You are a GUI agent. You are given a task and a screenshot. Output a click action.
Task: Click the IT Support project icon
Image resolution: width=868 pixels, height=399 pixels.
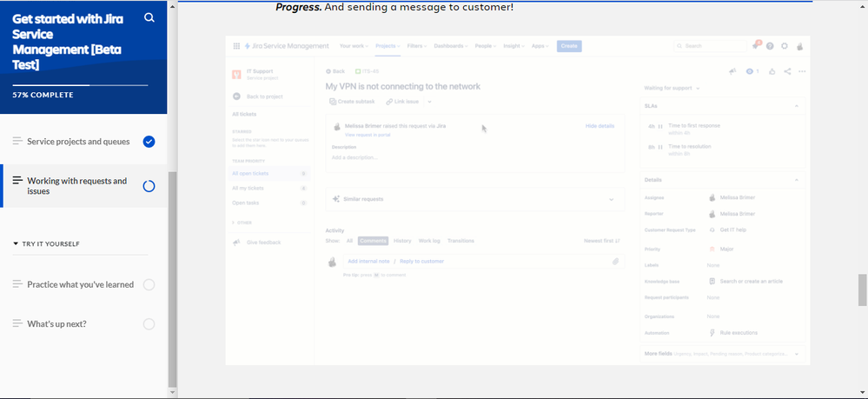coord(236,74)
